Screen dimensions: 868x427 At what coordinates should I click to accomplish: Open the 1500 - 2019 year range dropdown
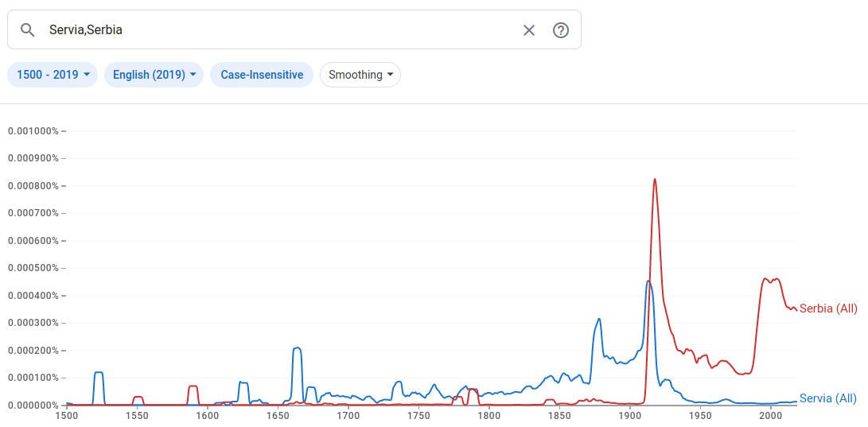(53, 75)
